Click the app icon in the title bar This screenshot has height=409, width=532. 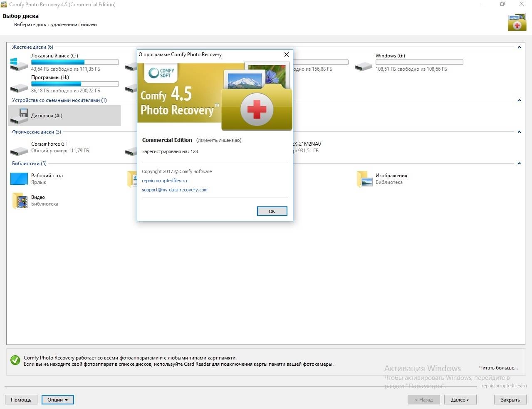pos(4,4)
